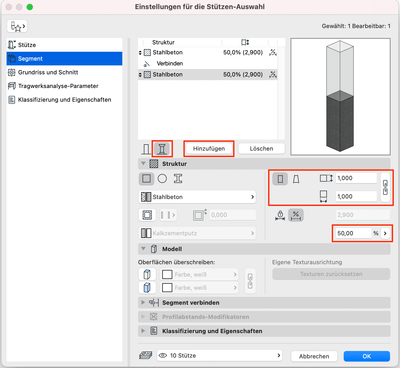Edit cross-section width value 1,000

click(x=356, y=196)
